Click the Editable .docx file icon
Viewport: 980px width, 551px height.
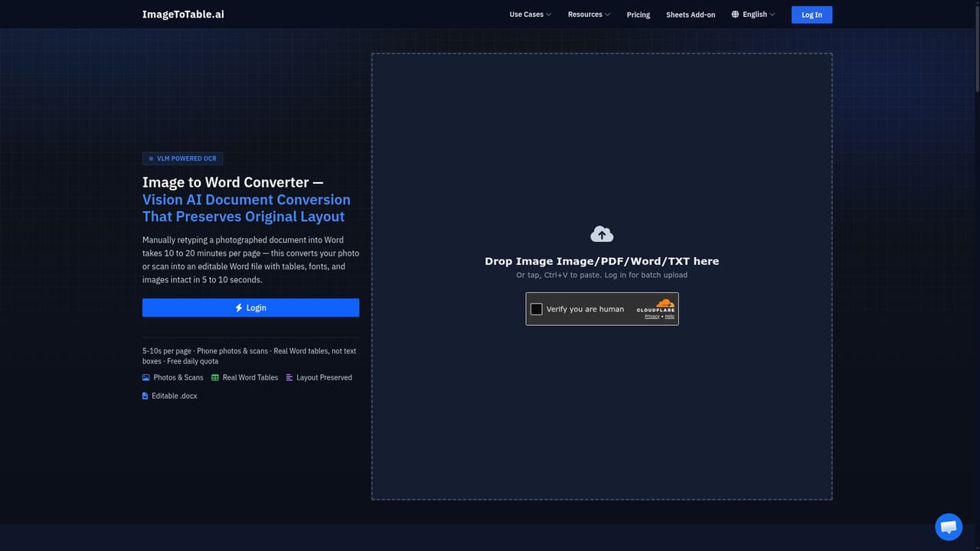point(145,396)
